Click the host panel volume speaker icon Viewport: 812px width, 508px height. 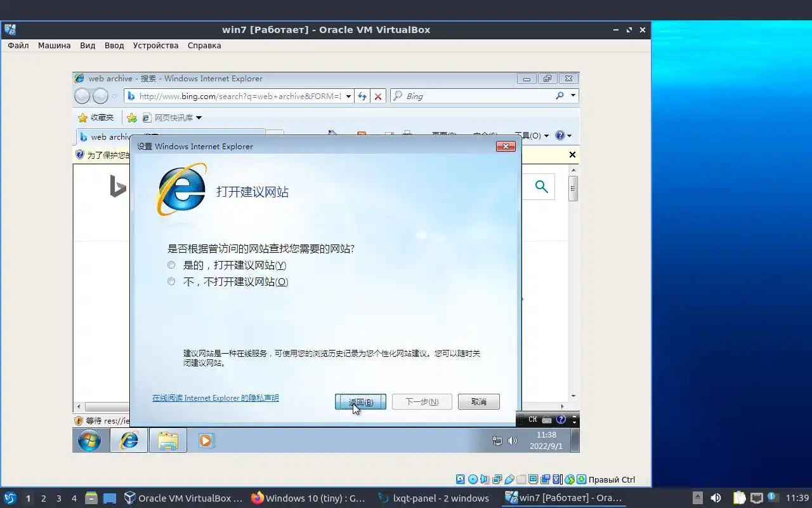click(716, 498)
